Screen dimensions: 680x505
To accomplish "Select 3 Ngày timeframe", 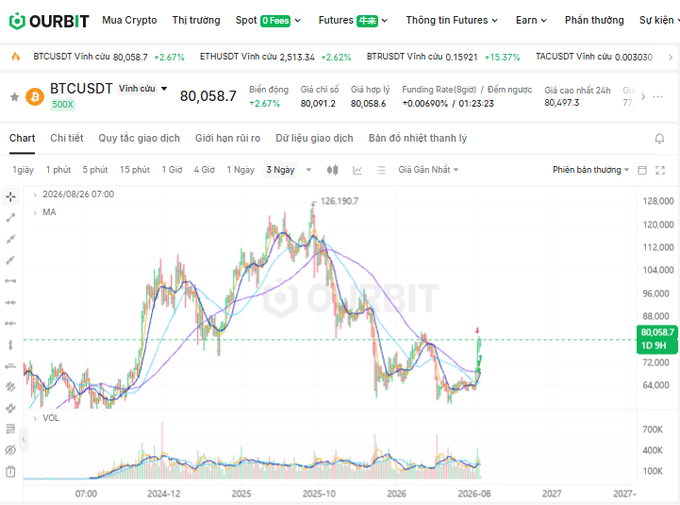I will (280, 170).
